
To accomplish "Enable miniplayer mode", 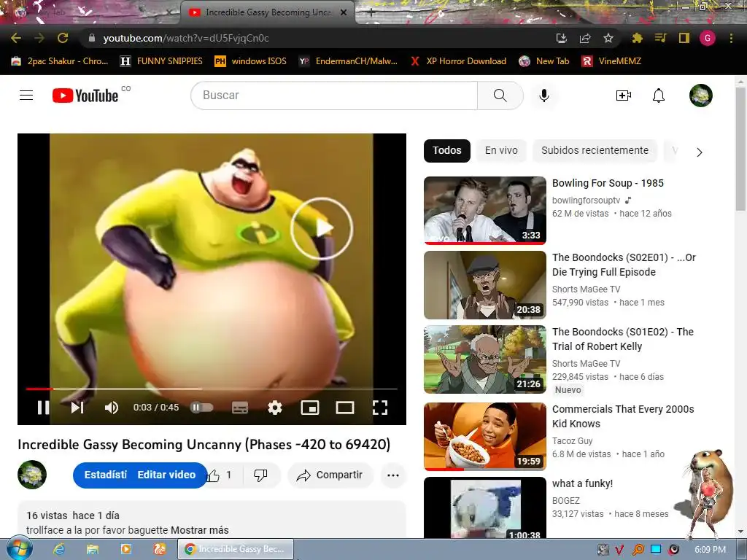I will click(309, 408).
